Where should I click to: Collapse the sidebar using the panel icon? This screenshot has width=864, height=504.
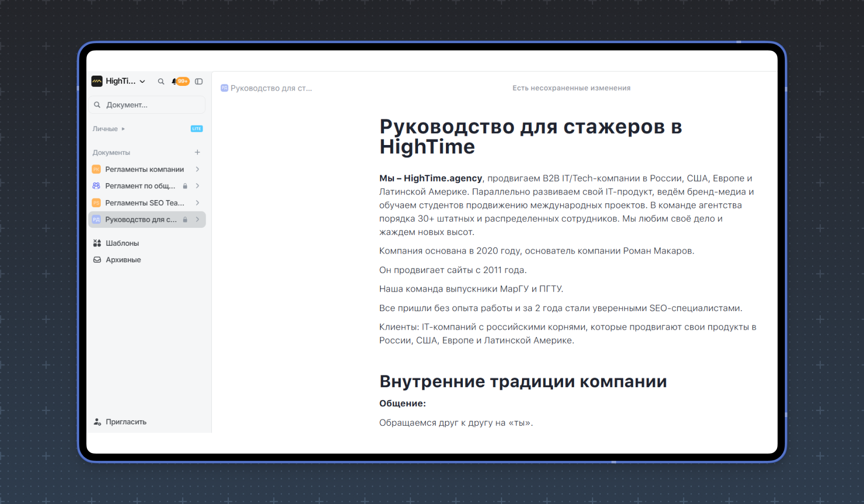199,82
